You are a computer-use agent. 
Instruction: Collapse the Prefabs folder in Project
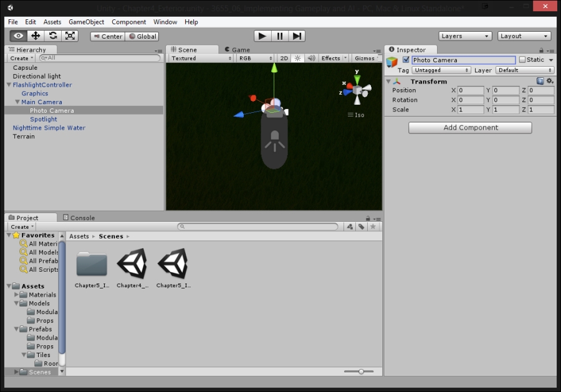(16, 329)
